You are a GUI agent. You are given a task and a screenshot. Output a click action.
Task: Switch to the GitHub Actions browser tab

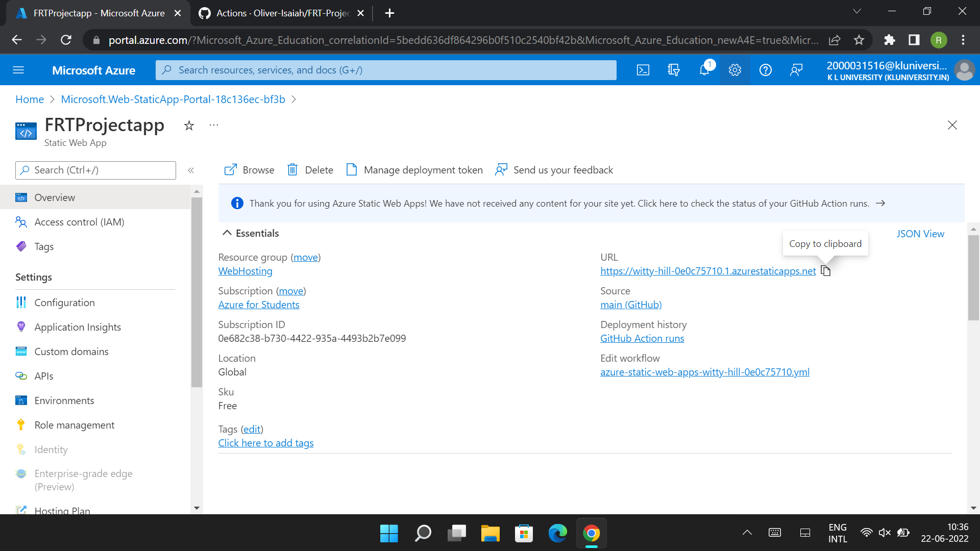[x=281, y=13]
